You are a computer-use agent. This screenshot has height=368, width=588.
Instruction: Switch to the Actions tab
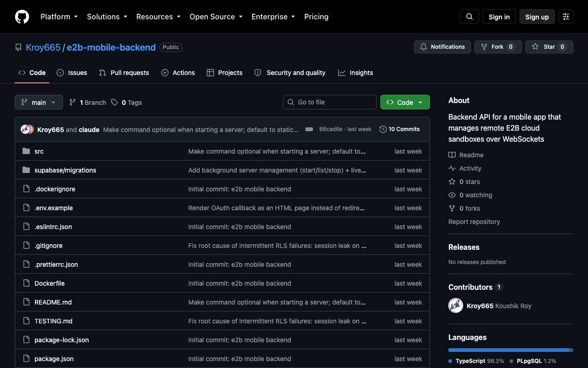[178, 73]
